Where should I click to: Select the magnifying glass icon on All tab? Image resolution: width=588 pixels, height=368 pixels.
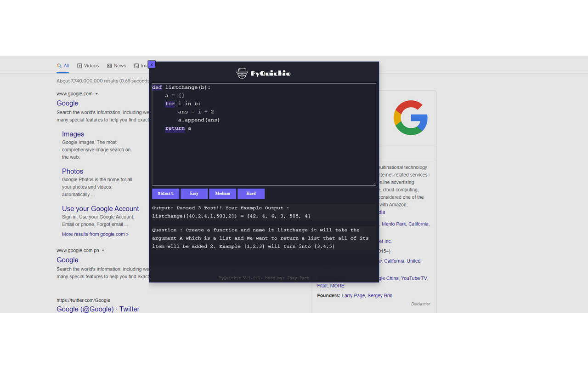pyautogui.click(x=58, y=65)
